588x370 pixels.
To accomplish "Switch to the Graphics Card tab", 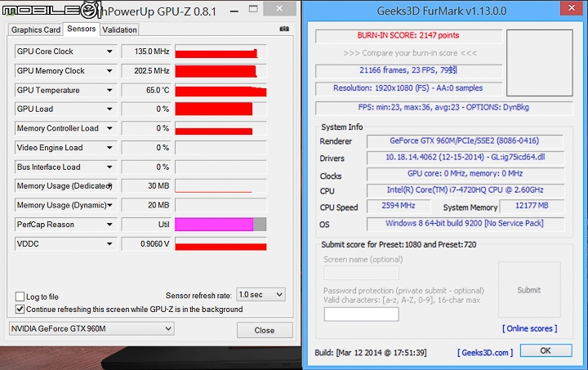I will (36, 29).
